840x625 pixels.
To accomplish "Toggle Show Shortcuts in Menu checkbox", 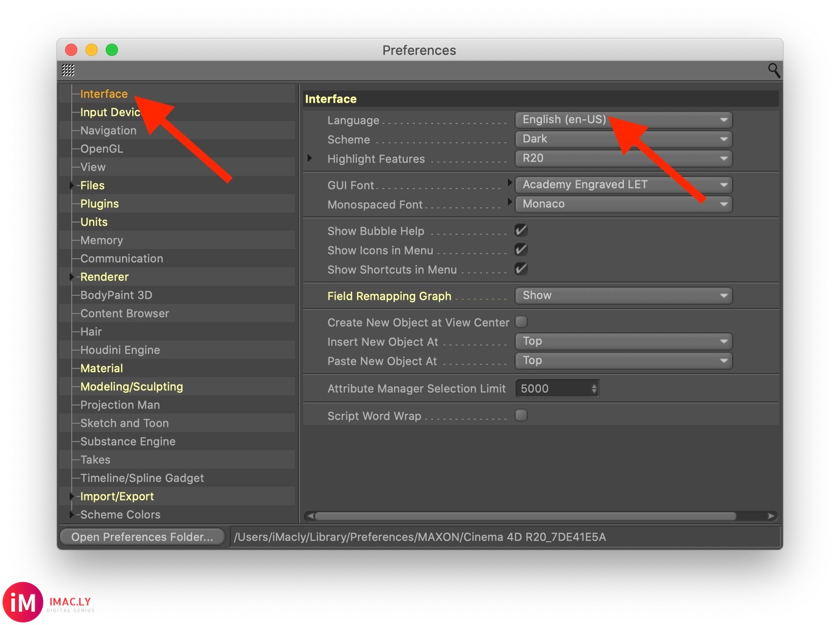I will [x=521, y=269].
